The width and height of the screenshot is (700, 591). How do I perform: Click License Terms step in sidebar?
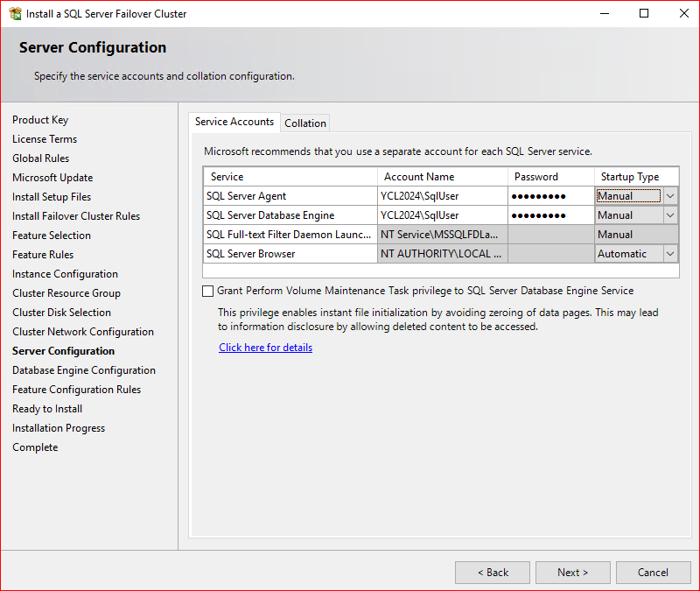pyautogui.click(x=45, y=139)
